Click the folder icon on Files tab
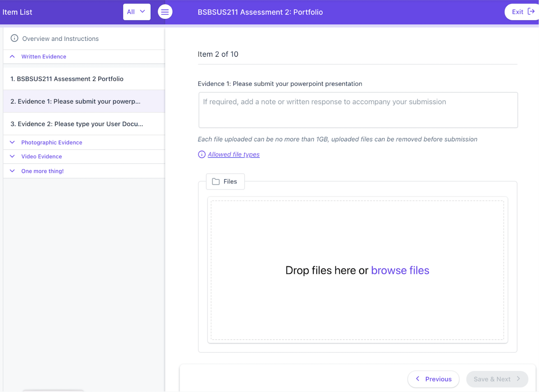This screenshot has height=392, width=539. 216,182
